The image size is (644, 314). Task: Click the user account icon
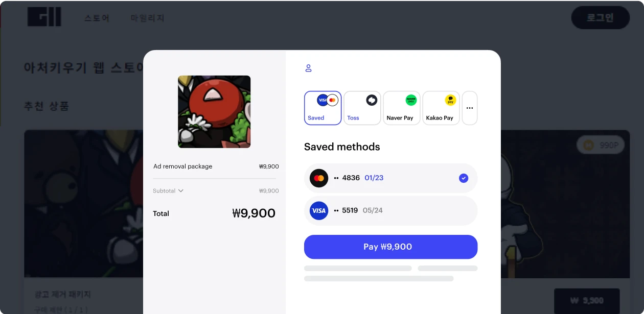(x=308, y=68)
